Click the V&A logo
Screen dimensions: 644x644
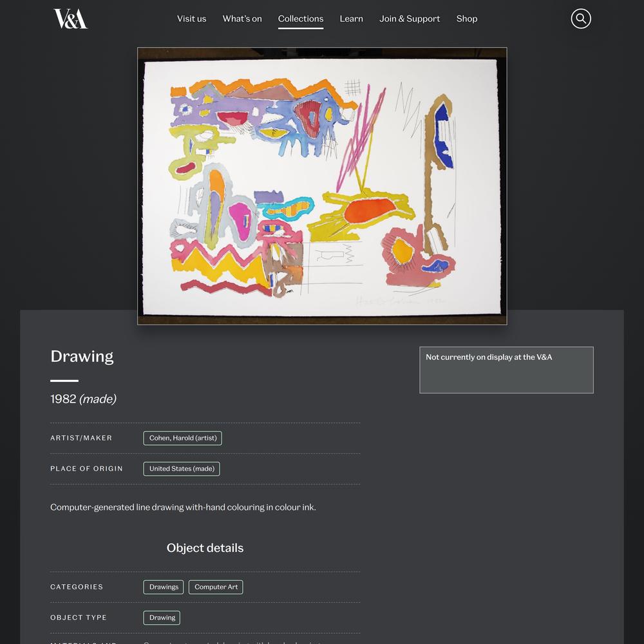[x=71, y=19]
